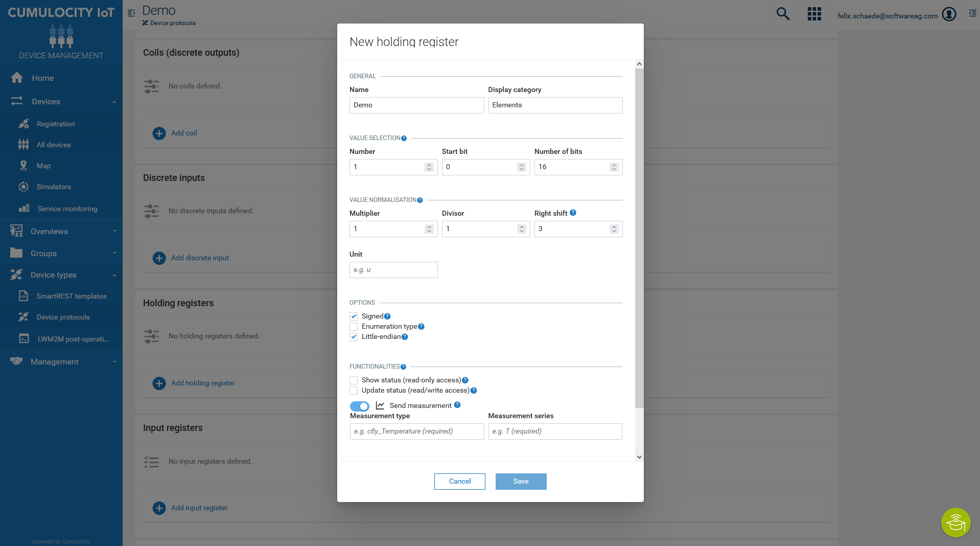
Task: Adjust the Multiplier stepper
Action: click(429, 229)
